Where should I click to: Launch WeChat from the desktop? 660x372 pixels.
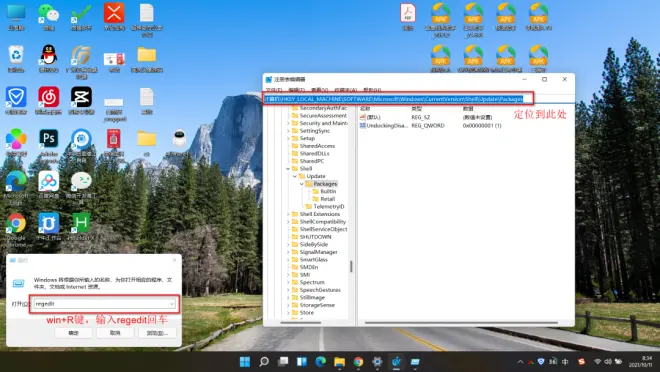point(48,16)
